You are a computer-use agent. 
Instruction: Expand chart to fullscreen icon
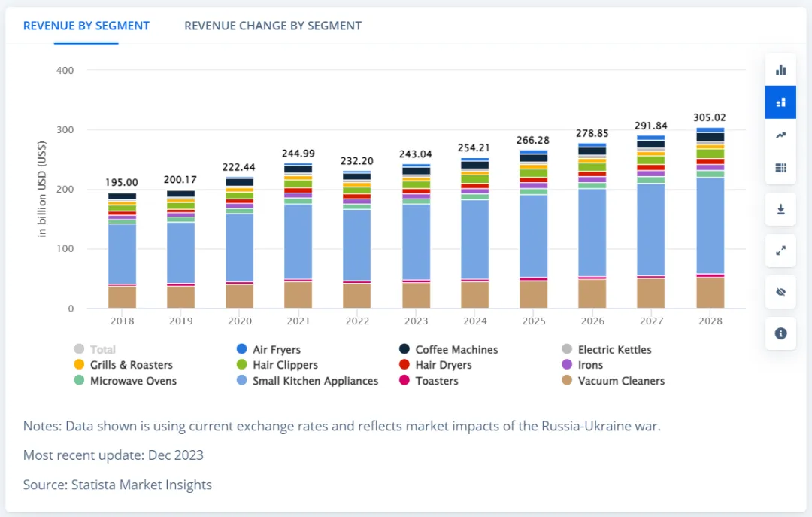coord(780,251)
